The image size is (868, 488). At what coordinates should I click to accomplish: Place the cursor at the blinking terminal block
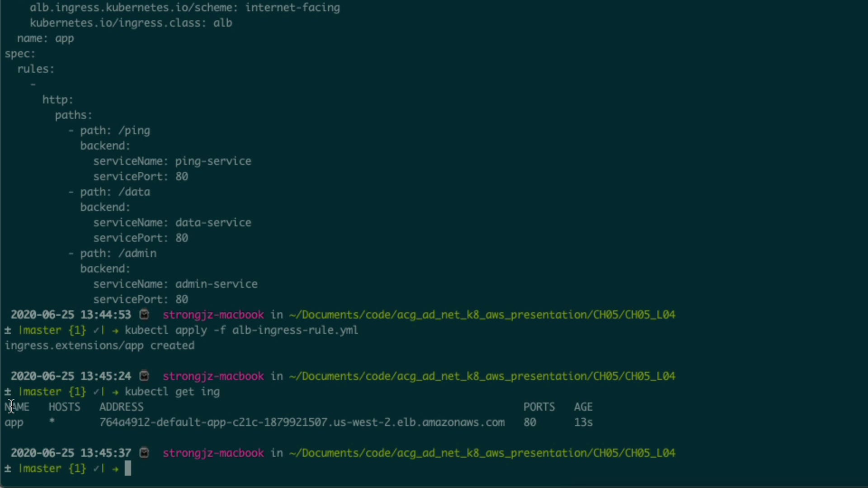[x=128, y=469]
